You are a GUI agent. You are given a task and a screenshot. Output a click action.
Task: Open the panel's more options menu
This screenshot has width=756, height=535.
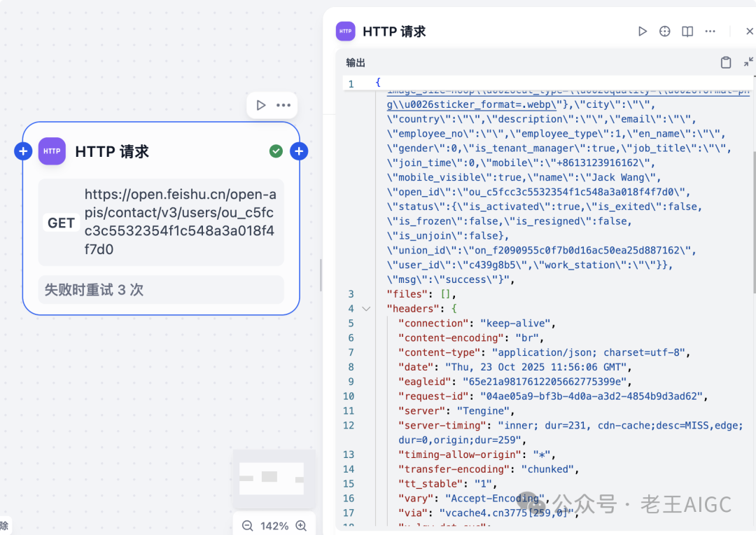pyautogui.click(x=710, y=32)
